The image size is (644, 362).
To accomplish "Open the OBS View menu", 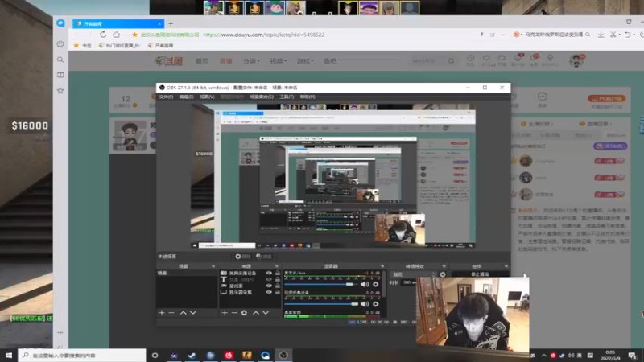I will 207,97.
